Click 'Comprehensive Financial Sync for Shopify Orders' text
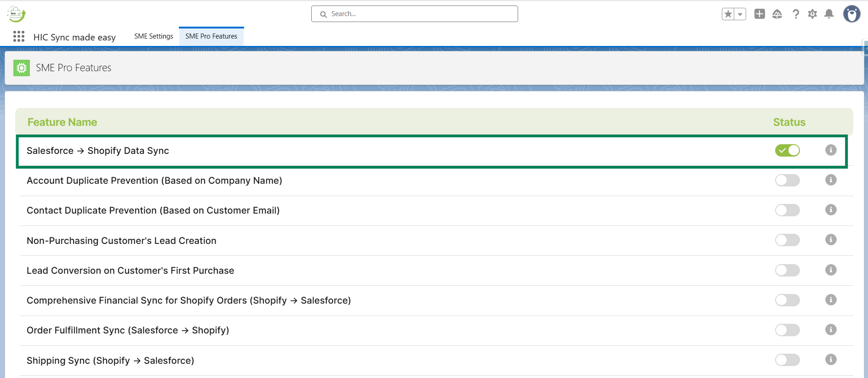868x378 pixels. click(x=137, y=300)
